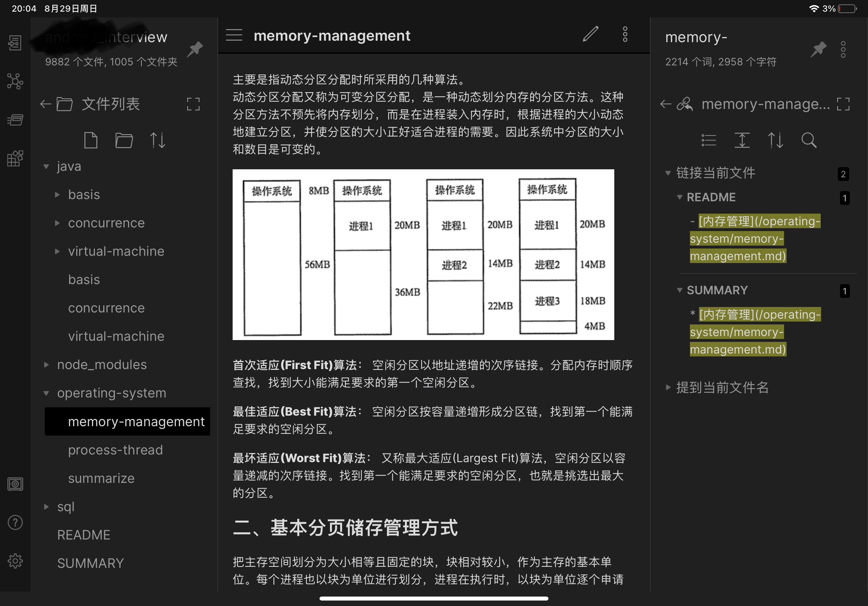Click the memory partition diagram image
The height and width of the screenshot is (606, 868).
(x=423, y=255)
